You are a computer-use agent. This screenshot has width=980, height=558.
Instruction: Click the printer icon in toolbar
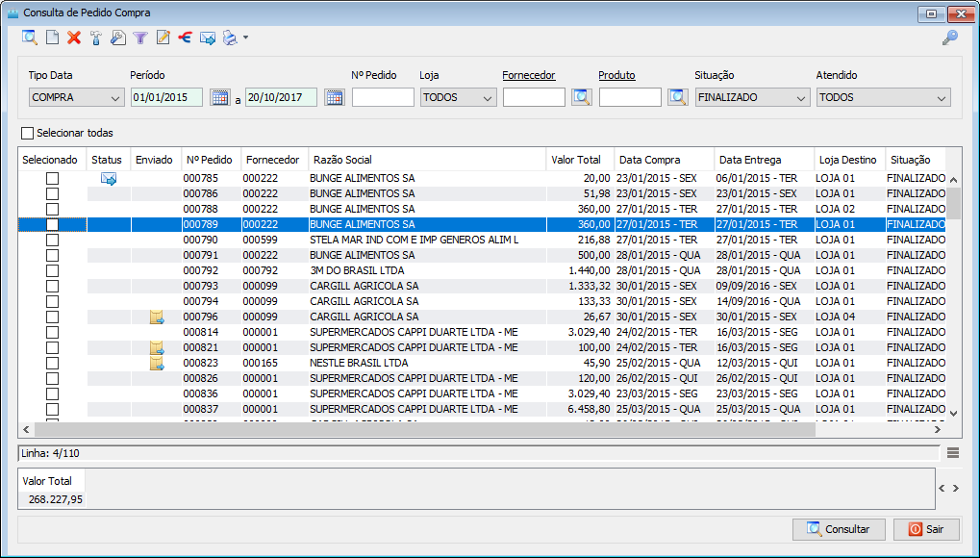point(229,38)
